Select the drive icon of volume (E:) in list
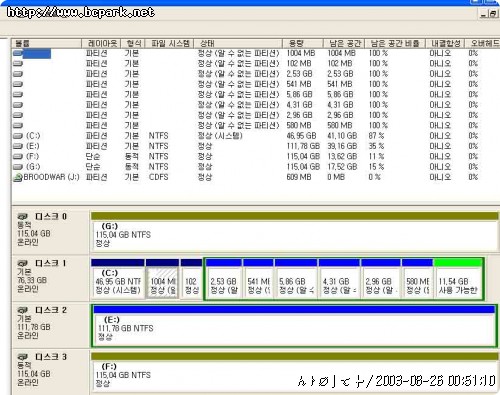Screen dimensions: 500x395 click(18, 146)
